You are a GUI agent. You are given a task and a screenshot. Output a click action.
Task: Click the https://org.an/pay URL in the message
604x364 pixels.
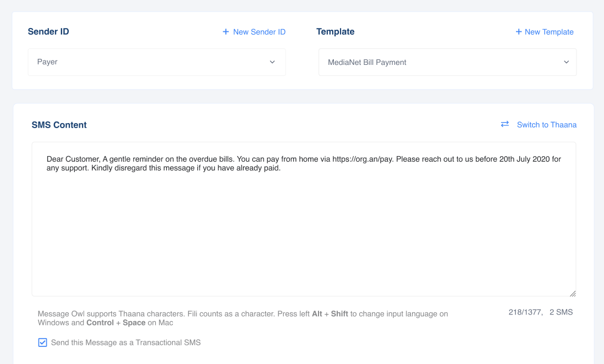(x=363, y=159)
